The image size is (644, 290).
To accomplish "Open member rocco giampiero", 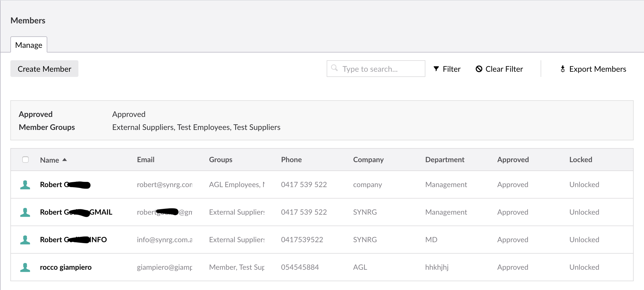I will point(66,267).
